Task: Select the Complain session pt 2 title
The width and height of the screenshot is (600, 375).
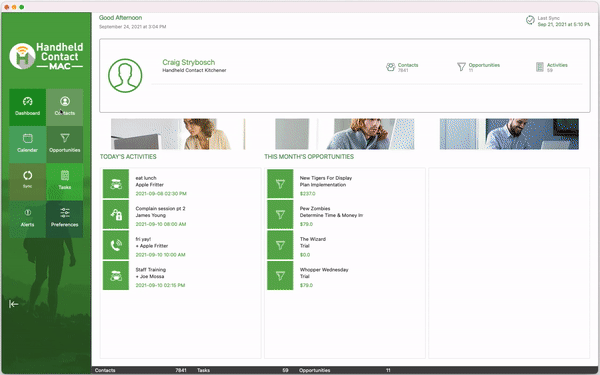Action: [160, 209]
